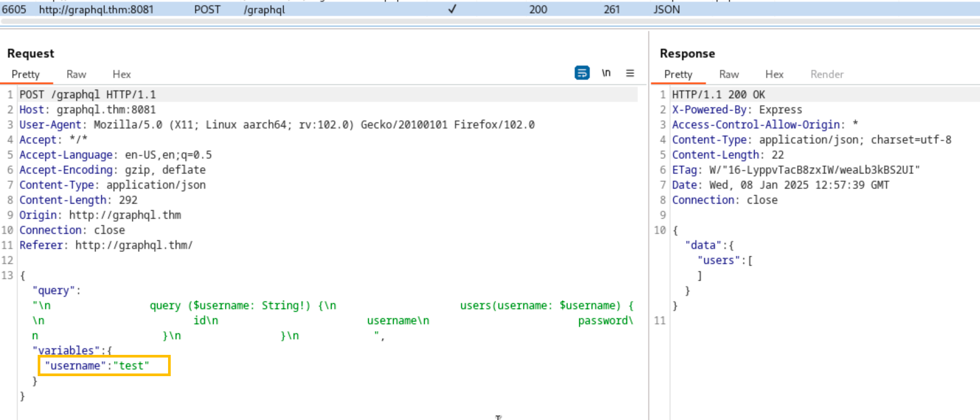This screenshot has height=420, width=980.
Task: Switch Request view to Hex tab
Action: (x=122, y=74)
